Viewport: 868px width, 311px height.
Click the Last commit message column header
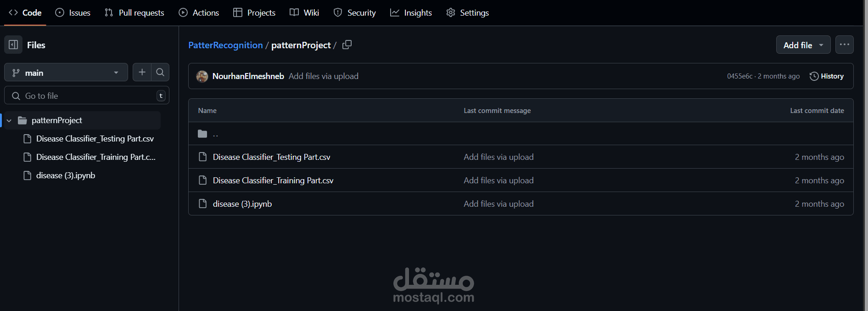497,111
